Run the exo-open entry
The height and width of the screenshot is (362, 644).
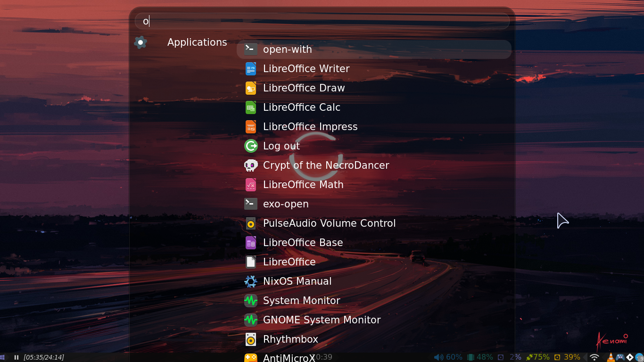pyautogui.click(x=374, y=204)
